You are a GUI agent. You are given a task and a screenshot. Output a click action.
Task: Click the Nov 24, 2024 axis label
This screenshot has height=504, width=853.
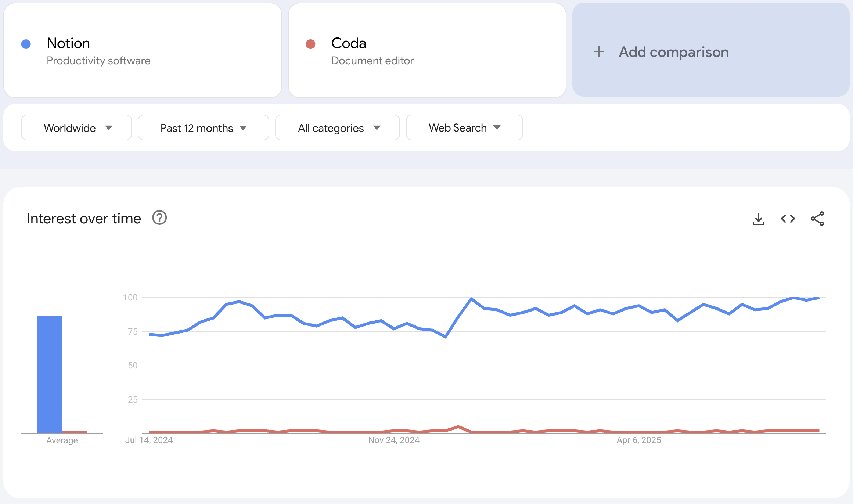click(394, 440)
